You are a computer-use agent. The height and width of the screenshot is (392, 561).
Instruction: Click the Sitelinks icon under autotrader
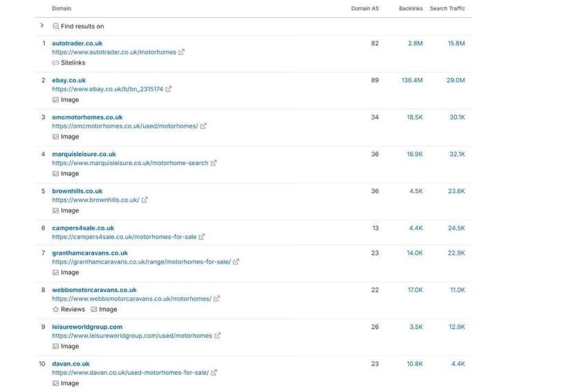click(55, 63)
